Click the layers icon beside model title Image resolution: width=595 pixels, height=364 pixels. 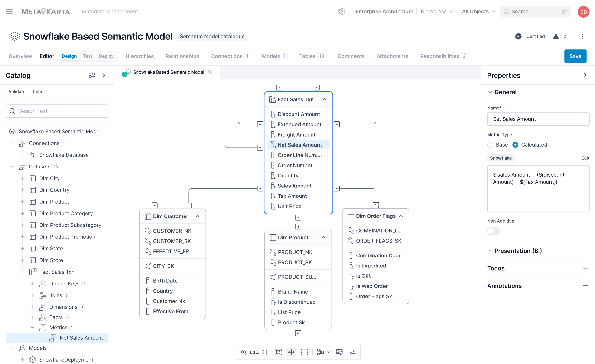14,36
